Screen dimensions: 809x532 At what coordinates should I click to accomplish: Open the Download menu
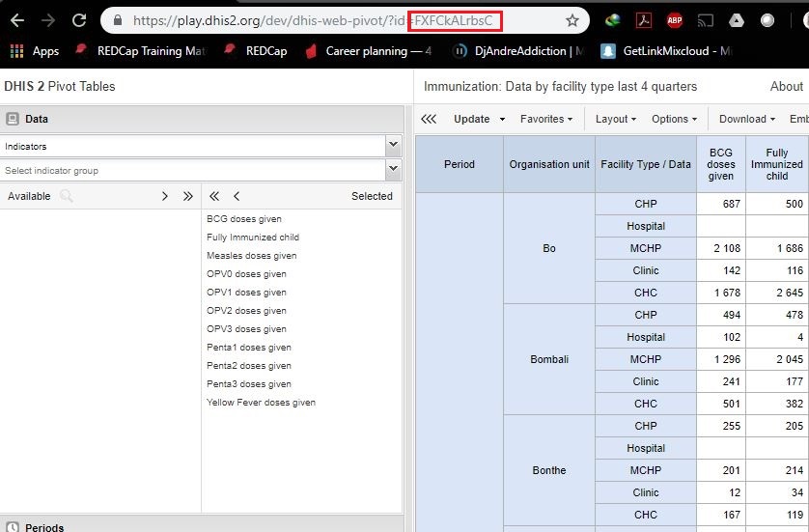[747, 119]
